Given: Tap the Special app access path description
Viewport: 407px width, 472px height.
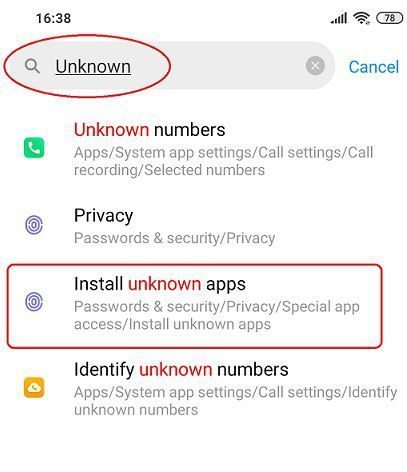Looking at the screenshot, I should pos(217,315).
